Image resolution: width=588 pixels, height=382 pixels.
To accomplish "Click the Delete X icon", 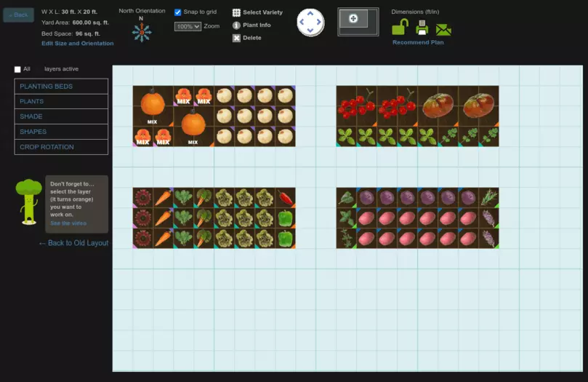I will [236, 38].
